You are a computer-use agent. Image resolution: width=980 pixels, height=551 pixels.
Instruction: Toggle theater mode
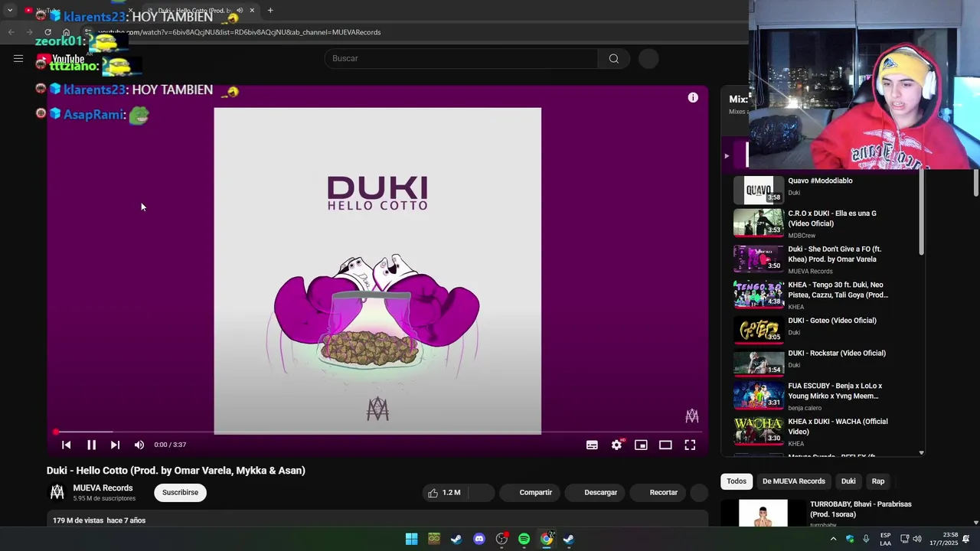pos(665,445)
